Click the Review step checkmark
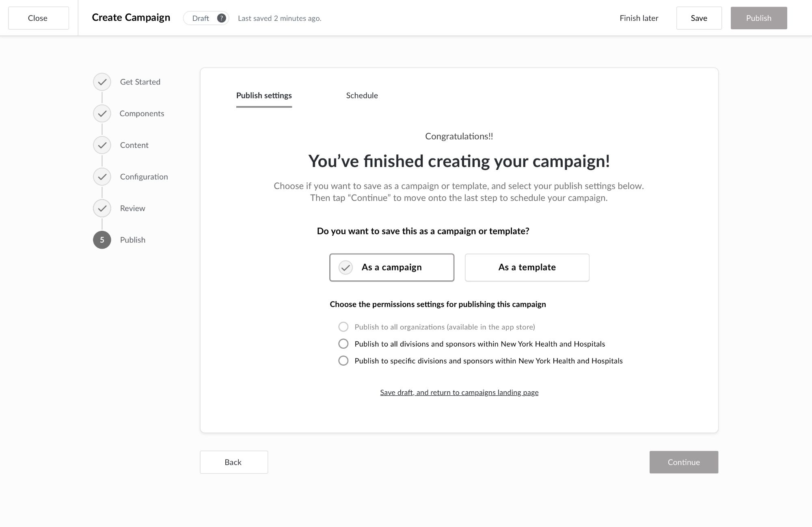 point(102,208)
